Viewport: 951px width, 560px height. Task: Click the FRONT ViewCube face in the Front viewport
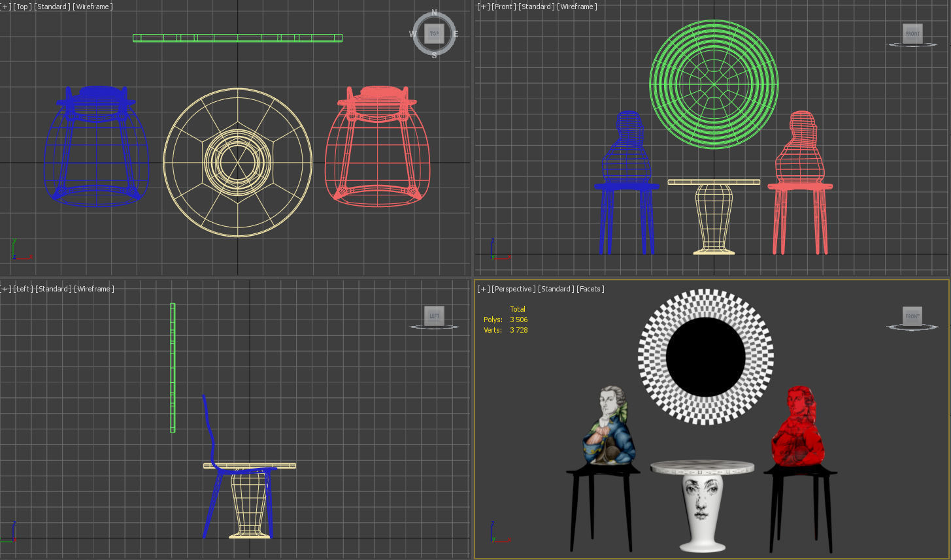click(x=912, y=33)
